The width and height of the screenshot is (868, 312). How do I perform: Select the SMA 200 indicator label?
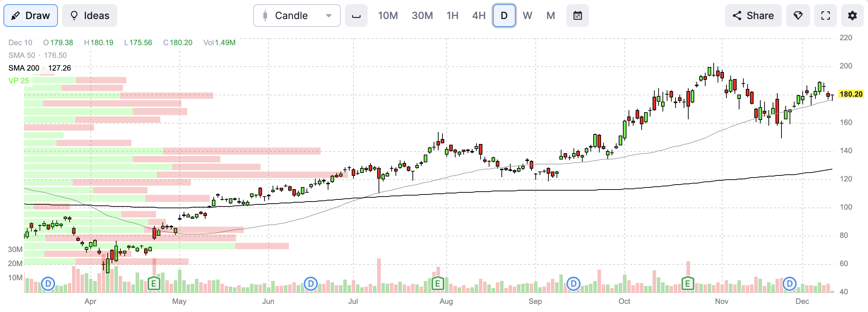tap(40, 68)
